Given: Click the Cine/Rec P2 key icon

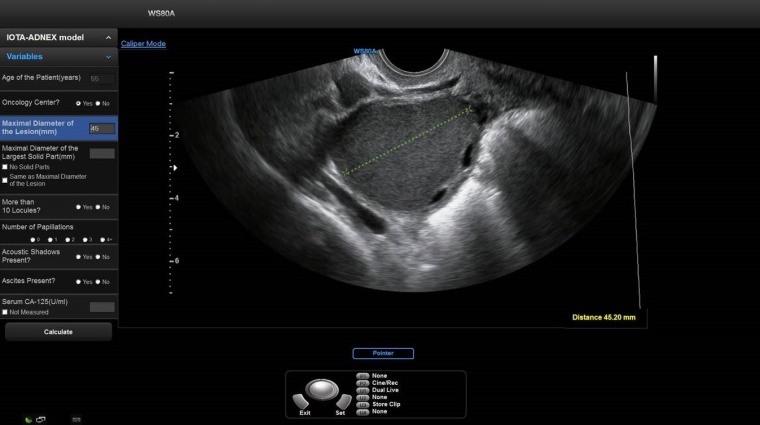Looking at the screenshot, I should click(x=362, y=382).
